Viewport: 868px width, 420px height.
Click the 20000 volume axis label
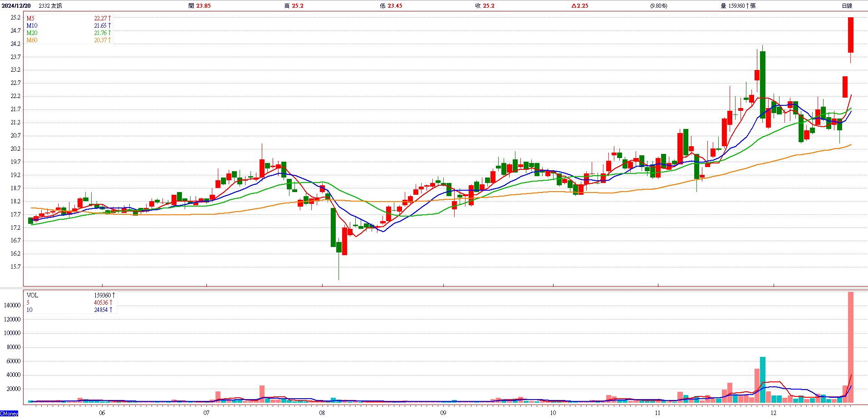[13, 389]
